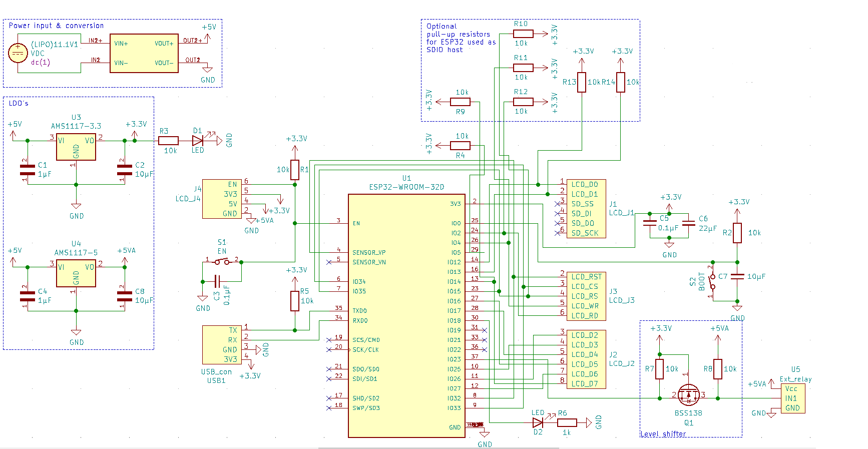Click the +5VA power label on U4 output
The width and height of the screenshot is (868, 449).
(126, 251)
